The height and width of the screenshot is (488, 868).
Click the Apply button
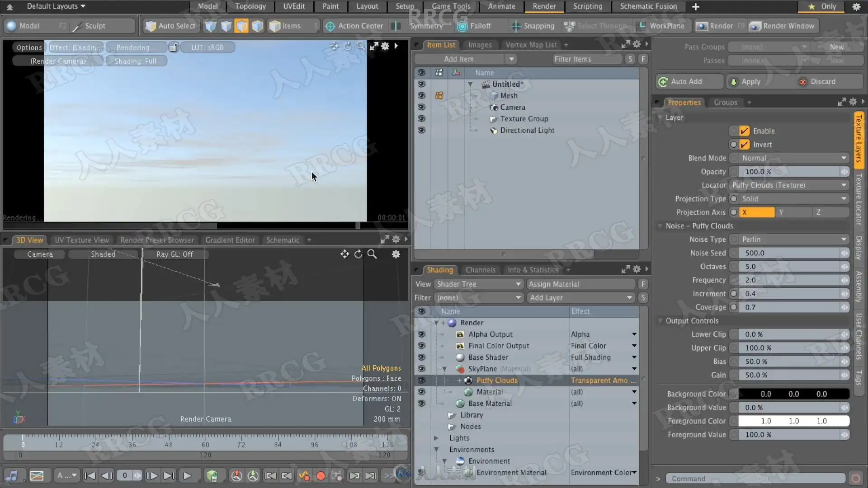tap(750, 82)
